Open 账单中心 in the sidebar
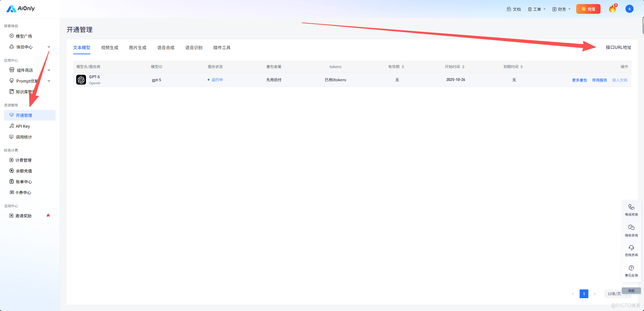The image size is (644, 311). coord(24,182)
